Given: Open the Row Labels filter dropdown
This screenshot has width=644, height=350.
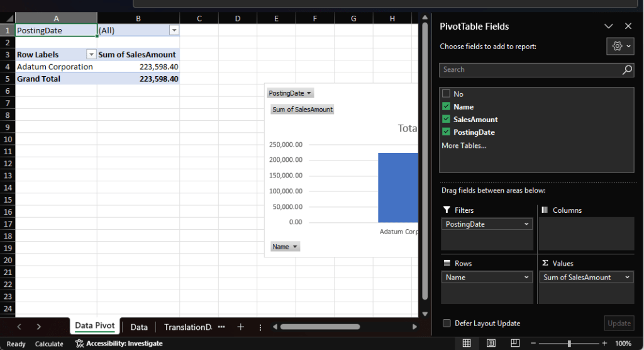Looking at the screenshot, I should pos(91,55).
